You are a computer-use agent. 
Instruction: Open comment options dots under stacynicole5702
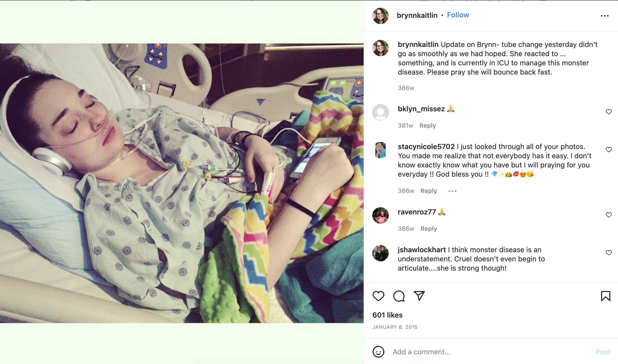click(452, 191)
